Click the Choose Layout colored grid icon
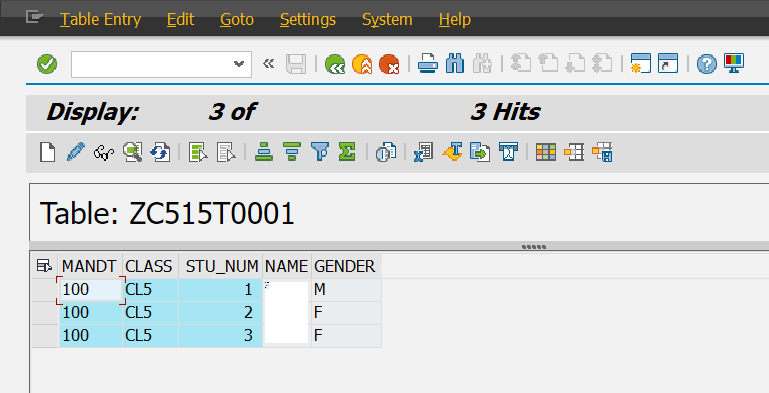Viewport: 769px width, 393px height. (x=546, y=152)
